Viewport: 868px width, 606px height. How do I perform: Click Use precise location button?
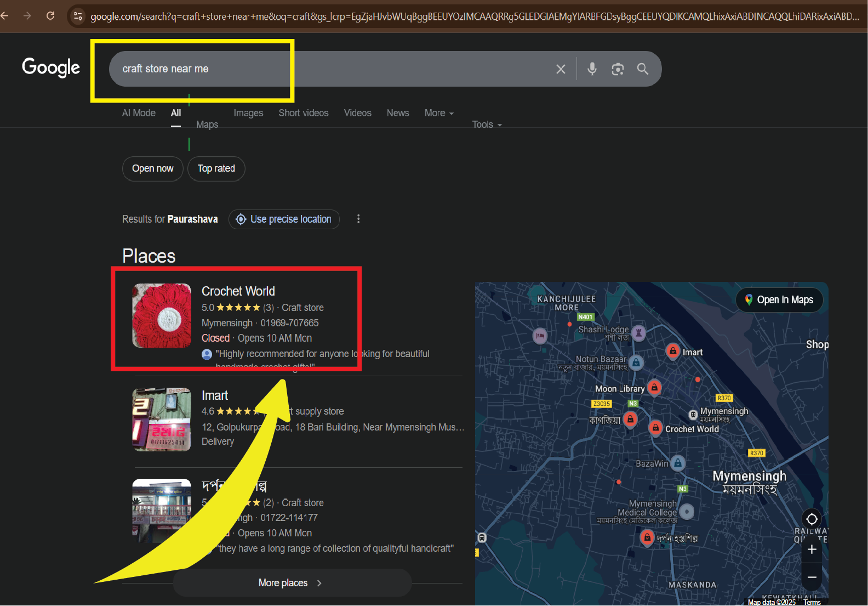coord(284,219)
